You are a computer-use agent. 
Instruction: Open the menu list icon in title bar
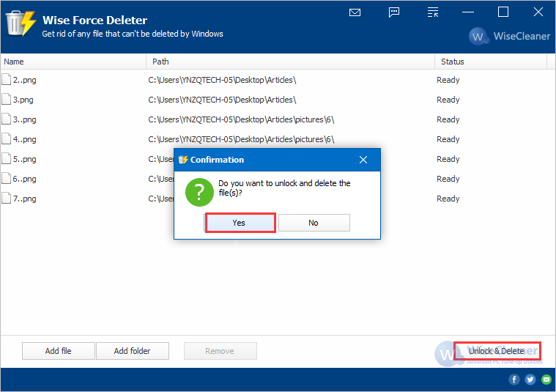point(433,12)
